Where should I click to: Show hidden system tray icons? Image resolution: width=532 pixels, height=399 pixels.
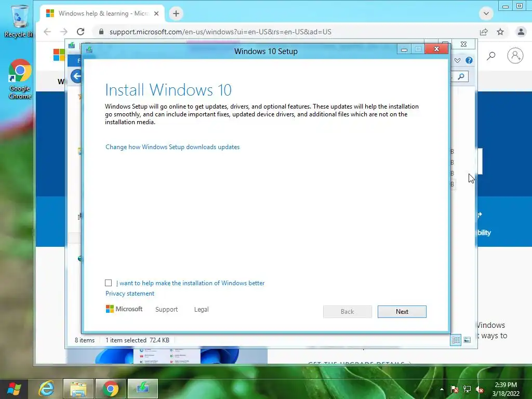pyautogui.click(x=442, y=389)
